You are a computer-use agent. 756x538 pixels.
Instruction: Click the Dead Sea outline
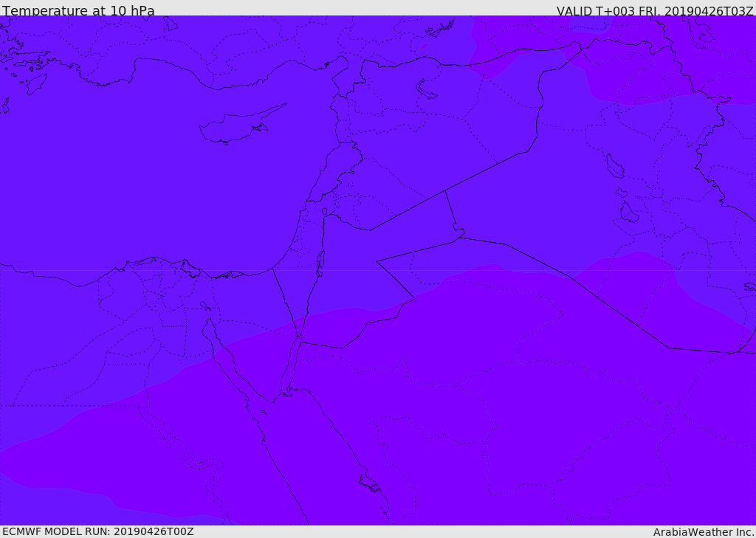pos(320,262)
